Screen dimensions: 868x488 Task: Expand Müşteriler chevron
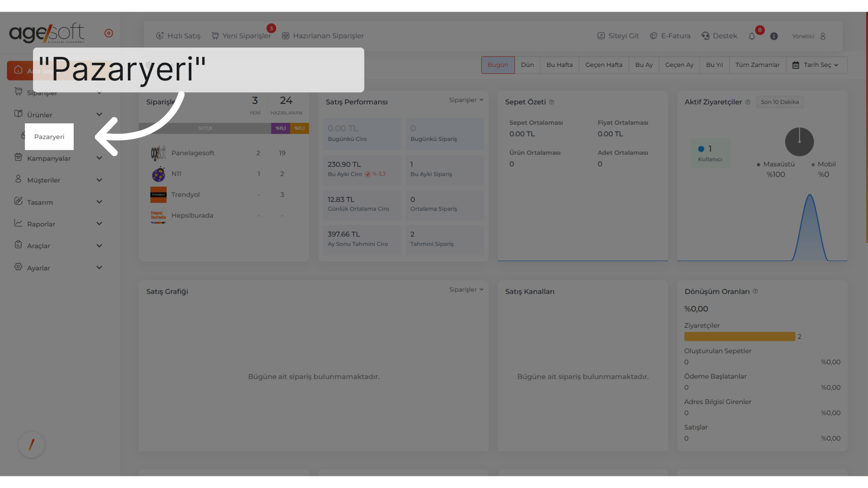[x=99, y=180]
